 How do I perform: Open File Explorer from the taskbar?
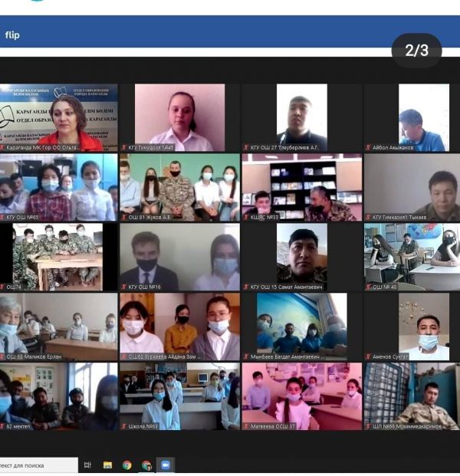tap(107, 465)
